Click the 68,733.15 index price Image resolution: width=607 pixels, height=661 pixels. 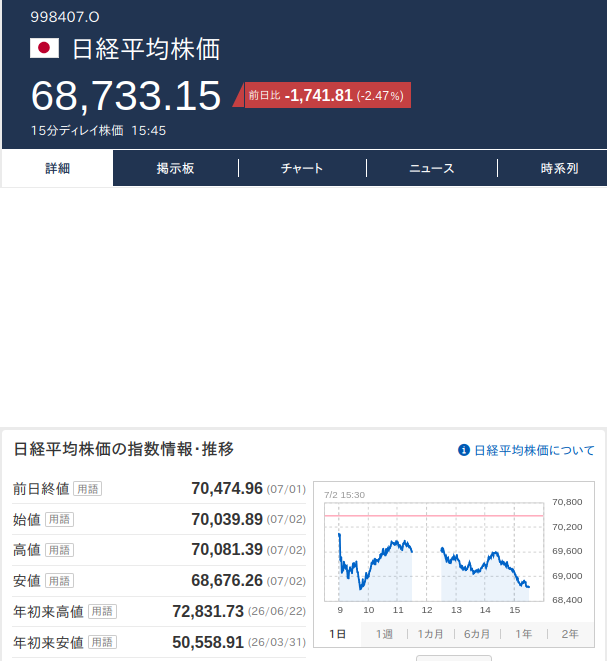126,96
